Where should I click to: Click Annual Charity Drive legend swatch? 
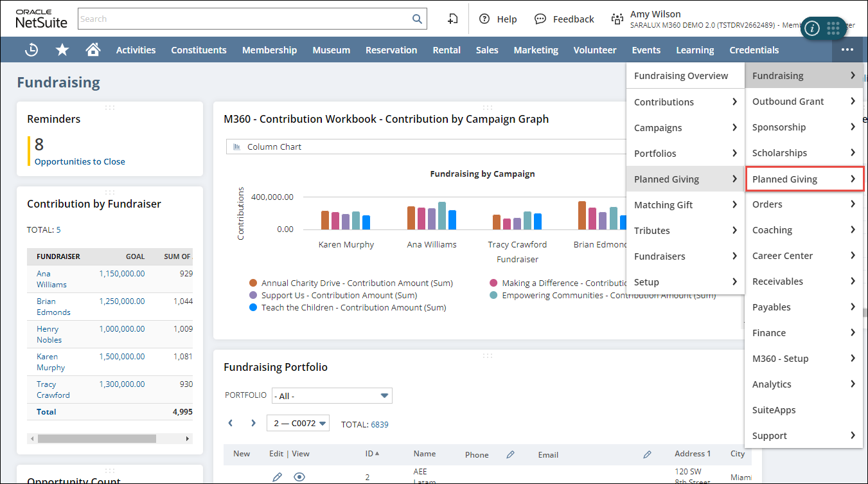[253, 283]
